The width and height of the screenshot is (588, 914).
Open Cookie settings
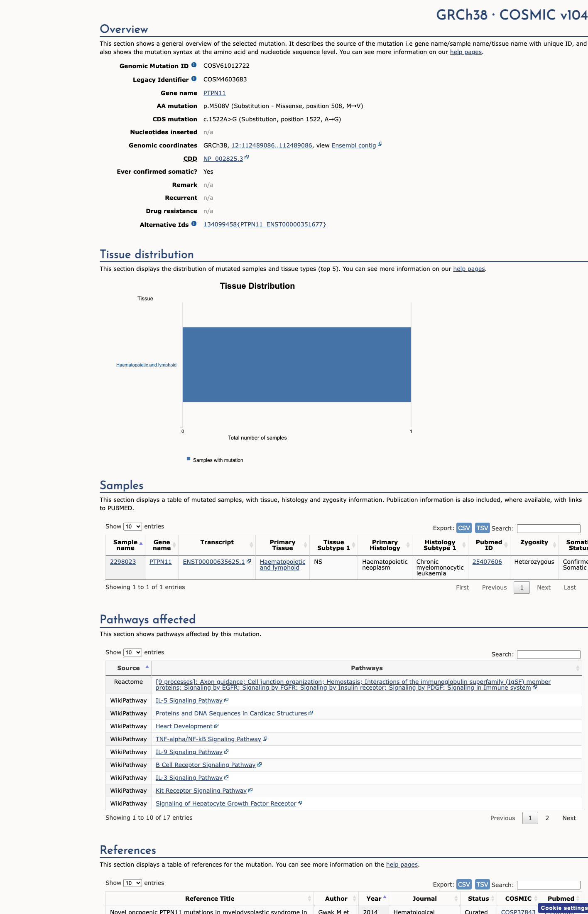[563, 908]
